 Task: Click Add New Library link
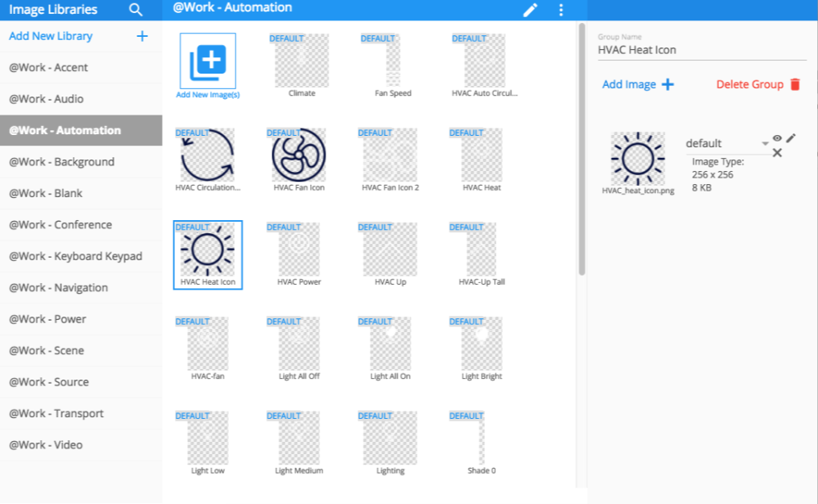point(51,36)
